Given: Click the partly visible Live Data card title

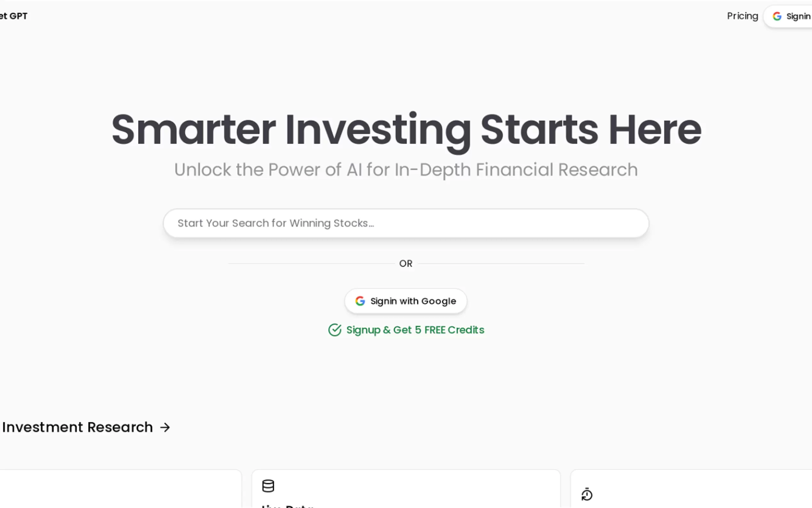Looking at the screenshot, I should [287, 506].
